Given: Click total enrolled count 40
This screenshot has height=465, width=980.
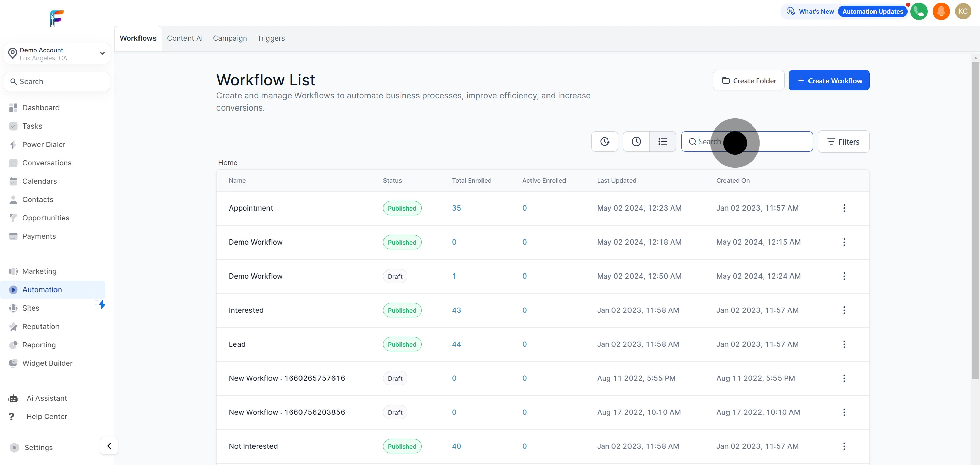Looking at the screenshot, I should (456, 446).
